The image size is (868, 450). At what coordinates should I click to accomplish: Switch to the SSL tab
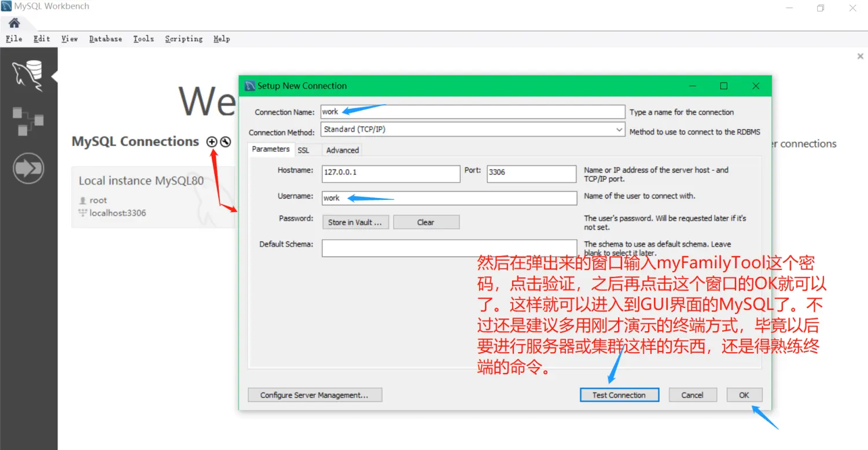304,149
